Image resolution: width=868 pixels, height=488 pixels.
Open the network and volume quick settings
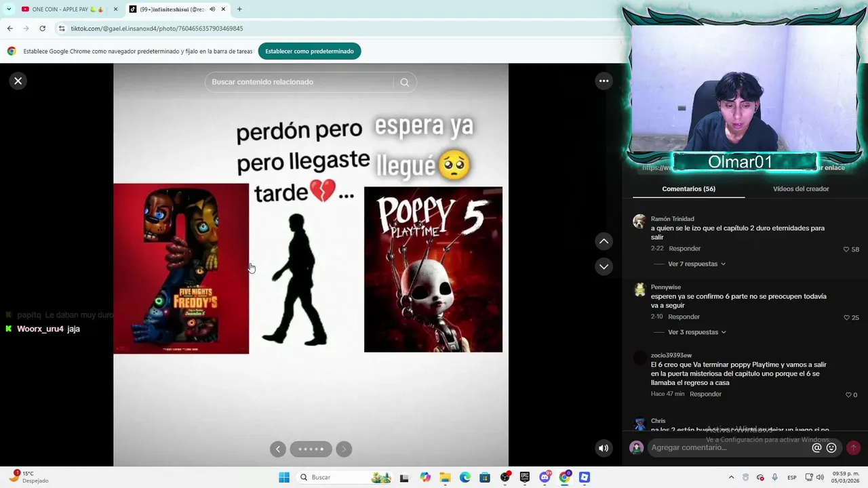point(815,477)
